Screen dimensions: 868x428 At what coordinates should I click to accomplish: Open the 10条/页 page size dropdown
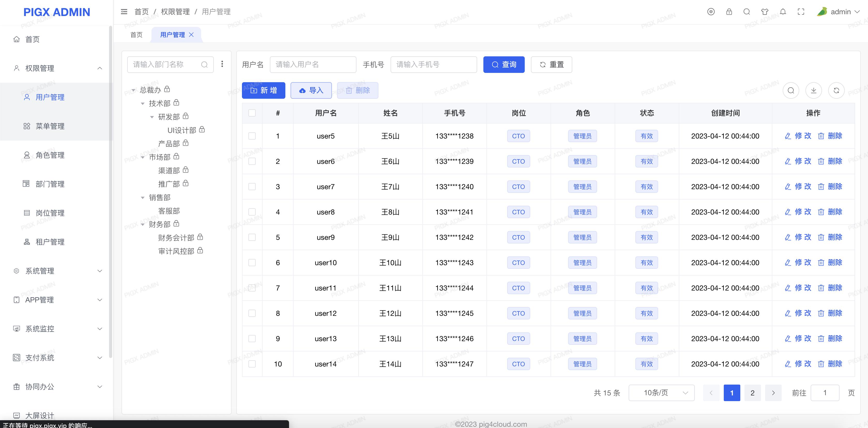point(661,393)
